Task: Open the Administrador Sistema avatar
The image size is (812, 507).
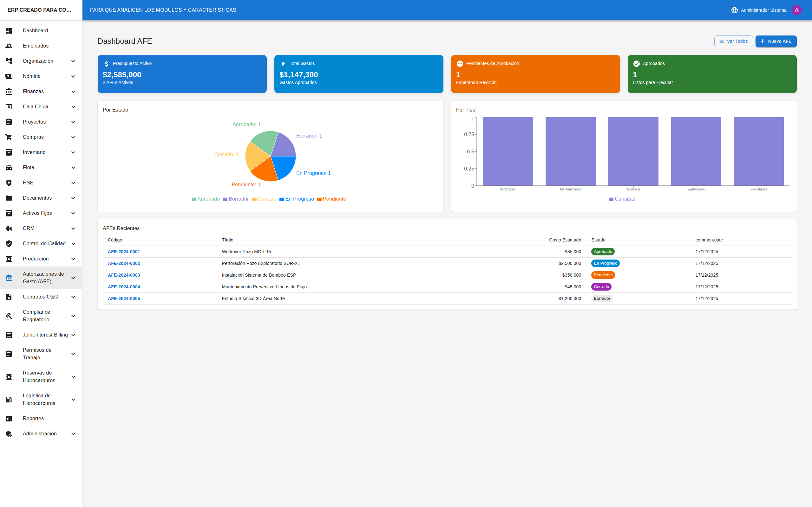Action: [797, 10]
